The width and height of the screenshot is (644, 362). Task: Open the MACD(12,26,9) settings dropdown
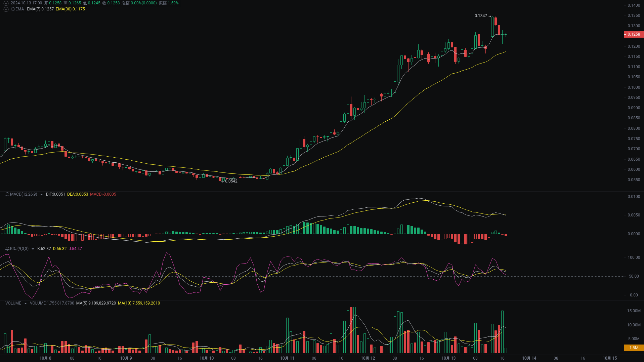pyautogui.click(x=41, y=194)
